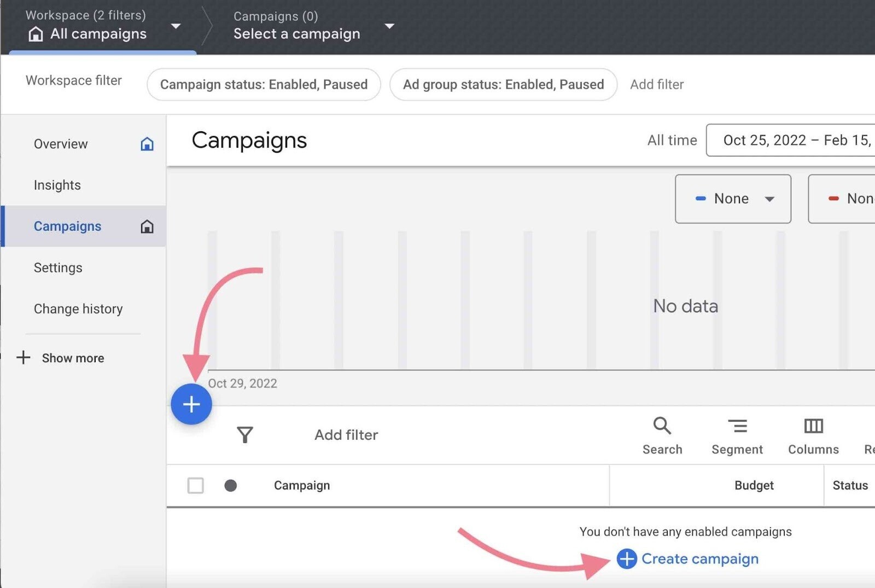Click the Create campaign link
This screenshot has height=588, width=875.
pyautogui.click(x=700, y=558)
